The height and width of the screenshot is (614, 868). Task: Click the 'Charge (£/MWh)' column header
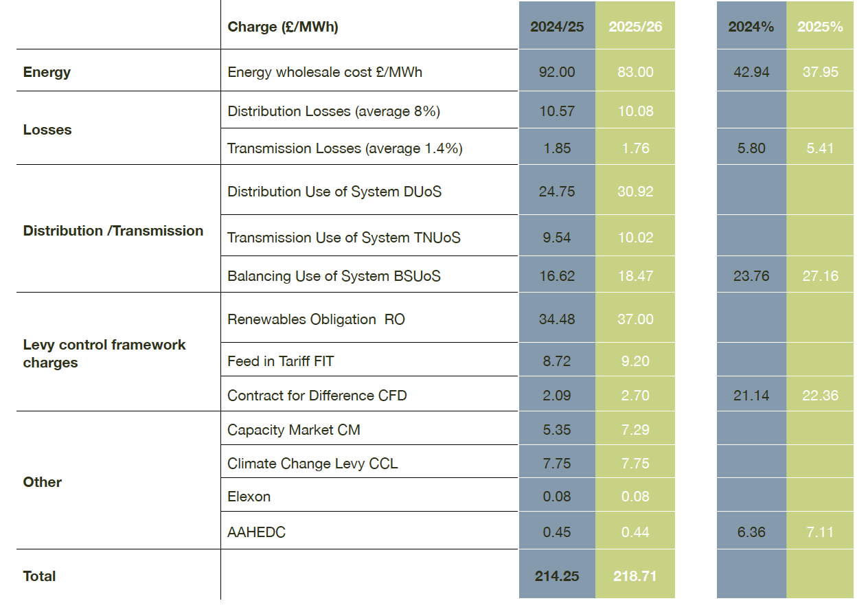[283, 27]
